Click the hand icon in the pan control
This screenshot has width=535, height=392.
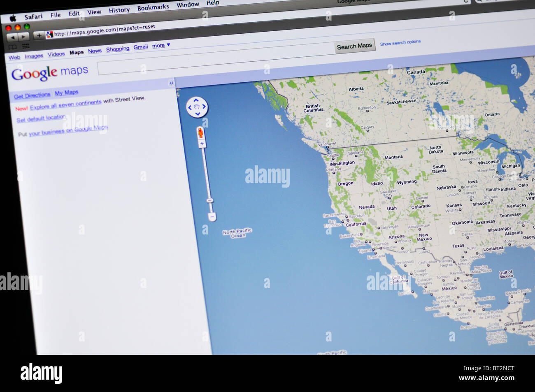197,107
